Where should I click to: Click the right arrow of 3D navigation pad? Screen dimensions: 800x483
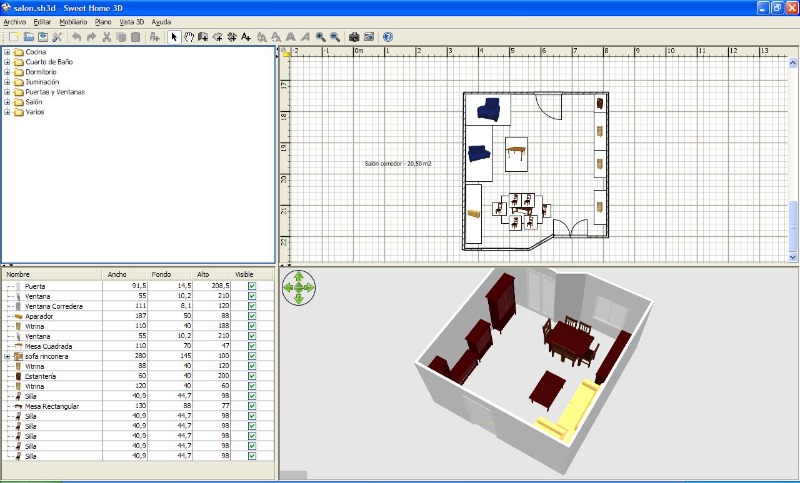[309, 288]
